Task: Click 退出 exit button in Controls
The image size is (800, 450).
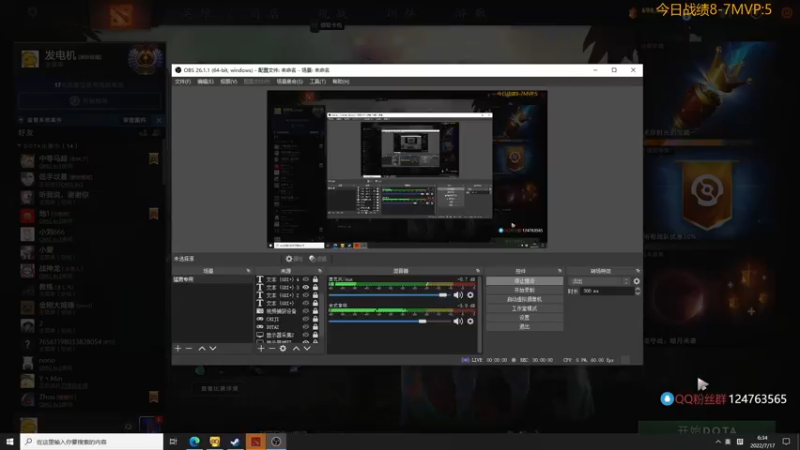Action: tap(524, 327)
